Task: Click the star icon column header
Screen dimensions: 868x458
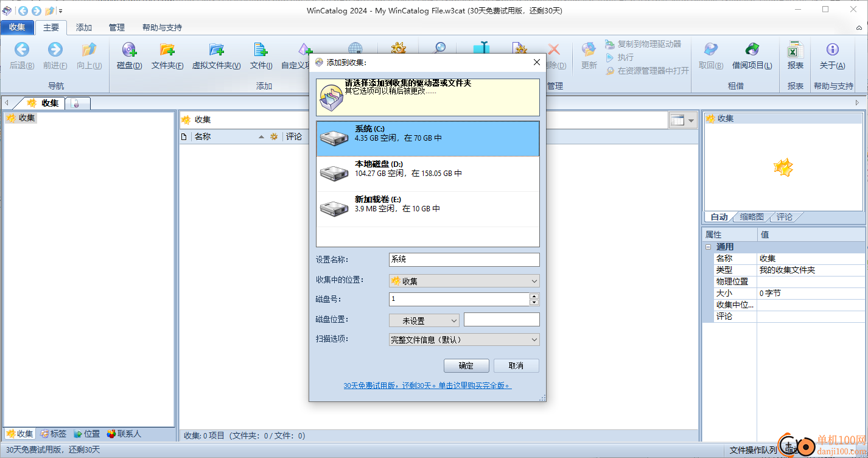Action: [275, 136]
